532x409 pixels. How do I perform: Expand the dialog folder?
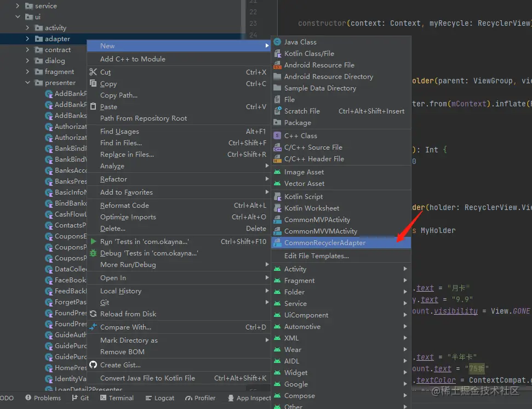[27, 60]
